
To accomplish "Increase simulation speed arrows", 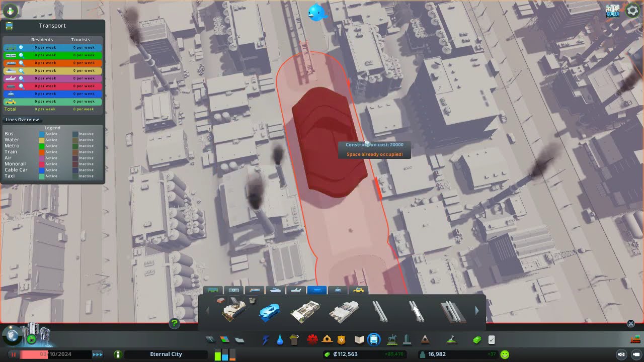I will [x=98, y=354].
